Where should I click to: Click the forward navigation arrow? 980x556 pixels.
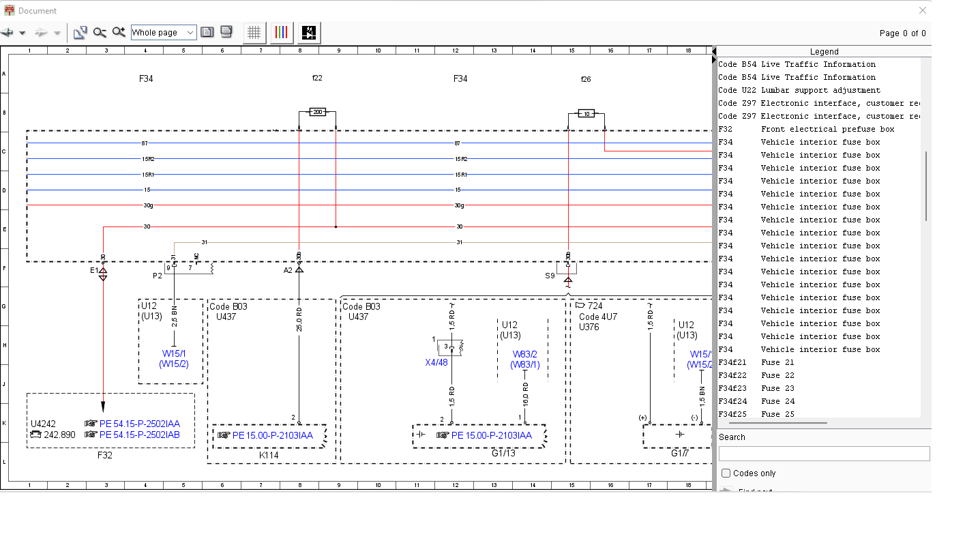point(40,33)
